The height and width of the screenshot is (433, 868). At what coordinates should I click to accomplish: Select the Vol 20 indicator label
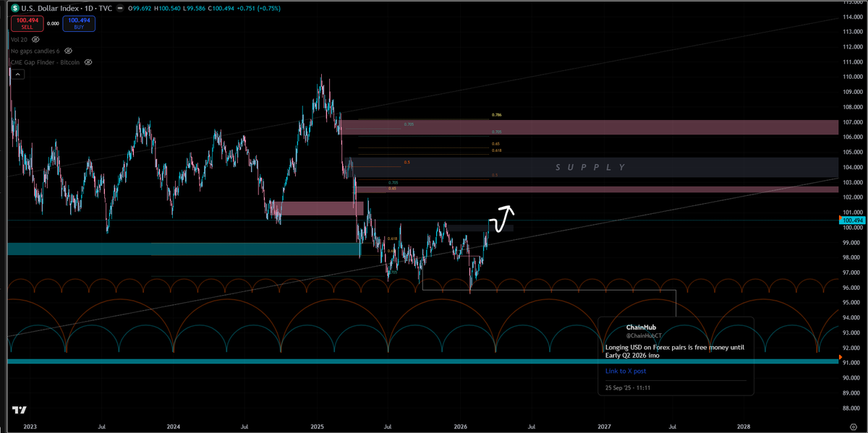click(20, 40)
